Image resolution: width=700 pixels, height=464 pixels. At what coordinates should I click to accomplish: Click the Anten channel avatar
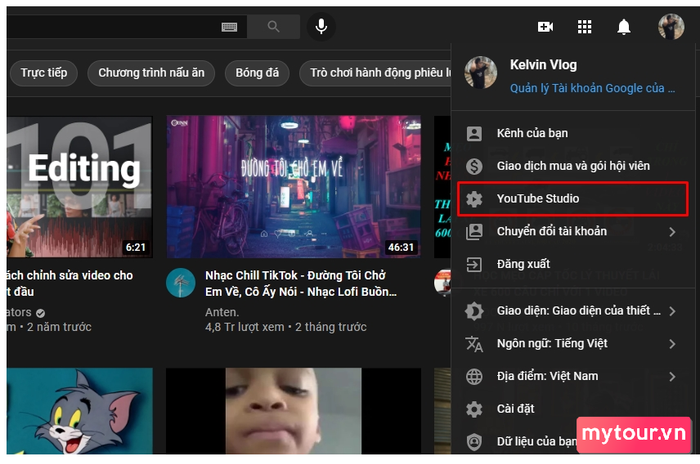coord(181,283)
